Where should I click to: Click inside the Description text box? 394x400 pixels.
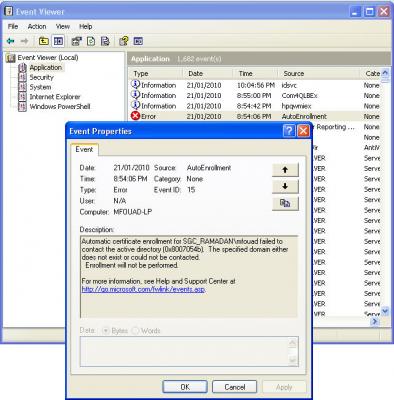189,277
